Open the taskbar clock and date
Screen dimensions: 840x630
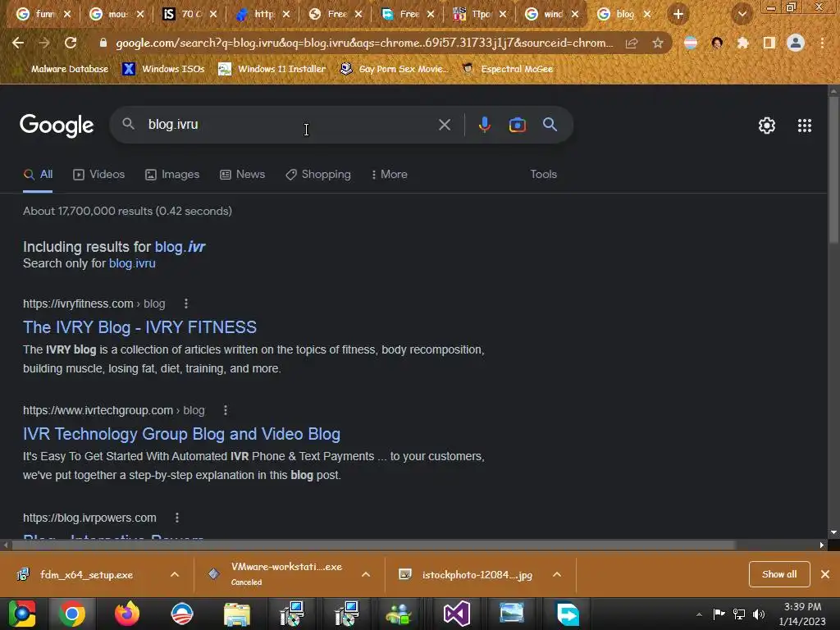(802, 614)
